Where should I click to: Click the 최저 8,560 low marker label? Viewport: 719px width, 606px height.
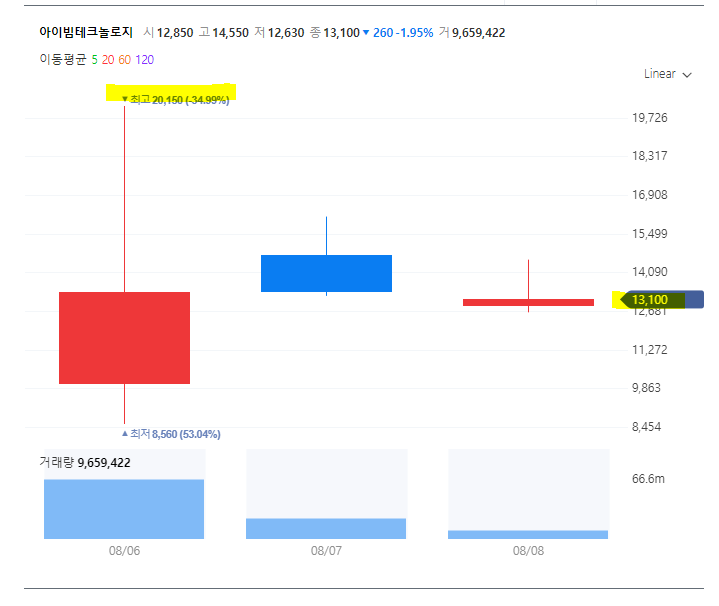(x=171, y=434)
